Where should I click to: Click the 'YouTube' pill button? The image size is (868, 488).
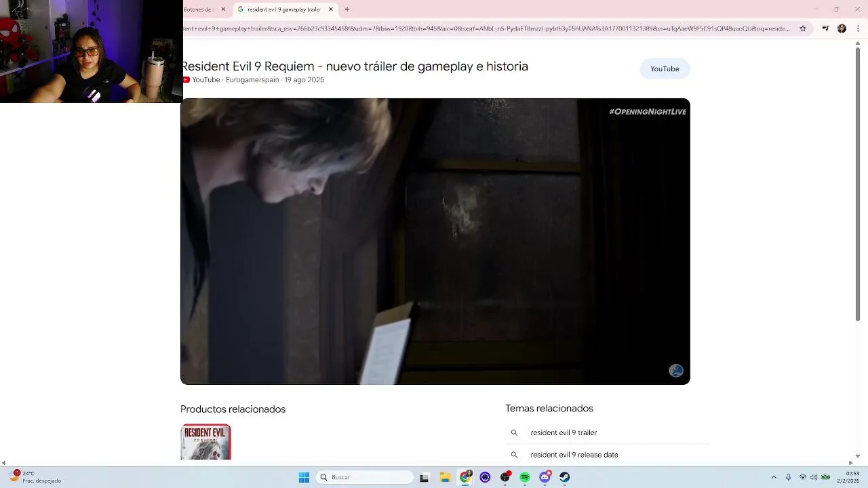[665, 68]
